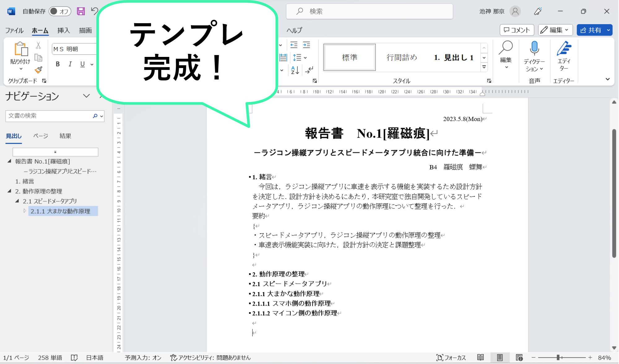The image size is (619, 364).
Task: Click the distributed alignment icon
Action: pos(283,58)
